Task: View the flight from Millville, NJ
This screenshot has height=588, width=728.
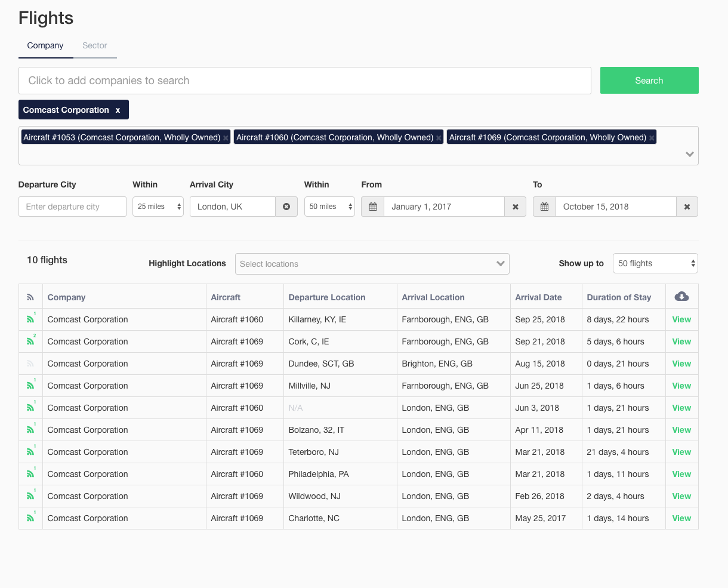Action: pos(681,386)
